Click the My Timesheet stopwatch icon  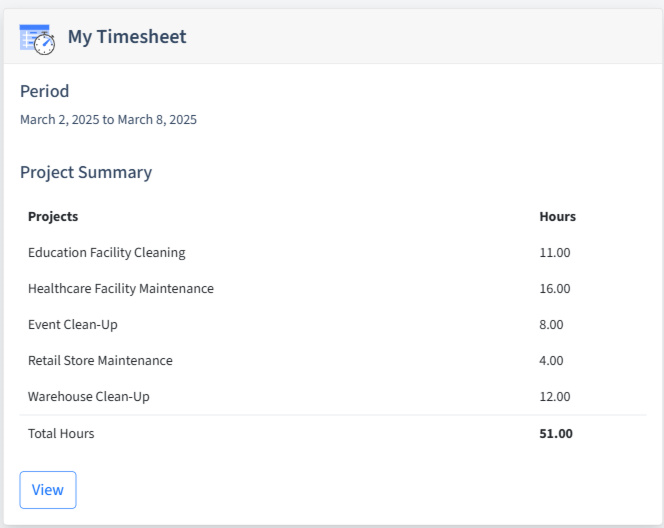[37, 39]
